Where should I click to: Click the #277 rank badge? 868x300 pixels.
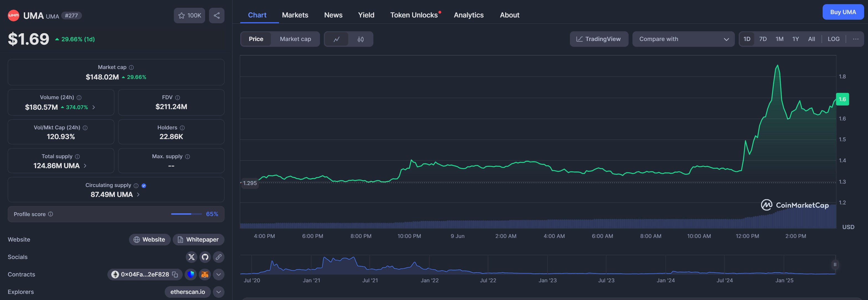tap(71, 16)
